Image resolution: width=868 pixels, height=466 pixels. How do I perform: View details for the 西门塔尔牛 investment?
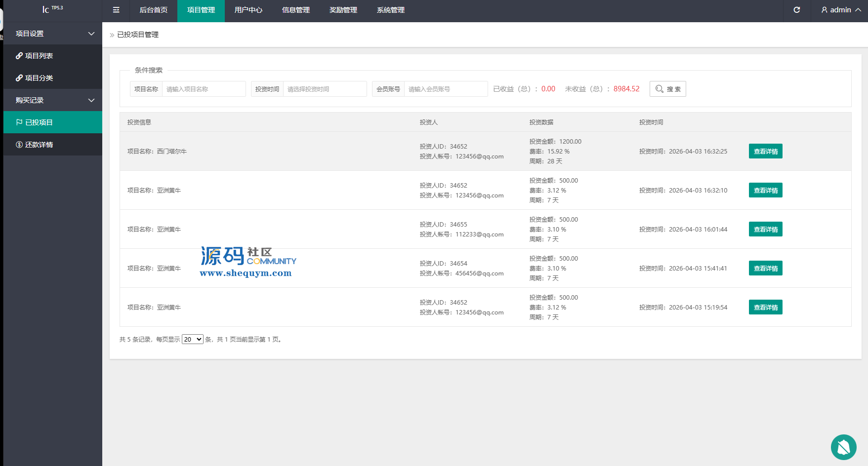click(x=765, y=152)
